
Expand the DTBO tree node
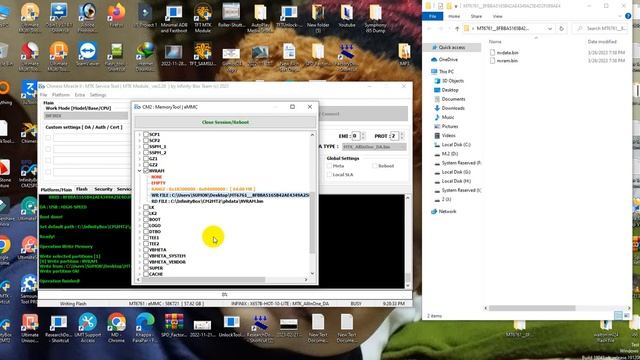(140, 231)
